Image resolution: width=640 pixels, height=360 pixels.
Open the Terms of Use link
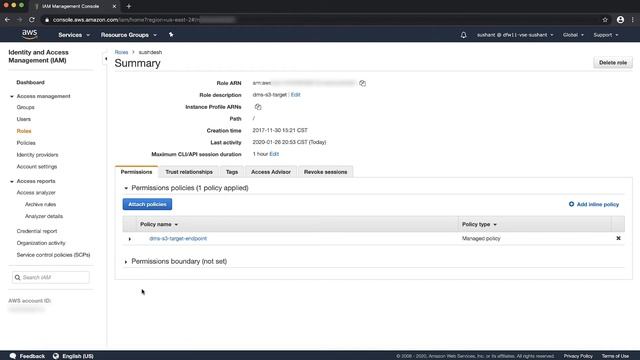615,356
